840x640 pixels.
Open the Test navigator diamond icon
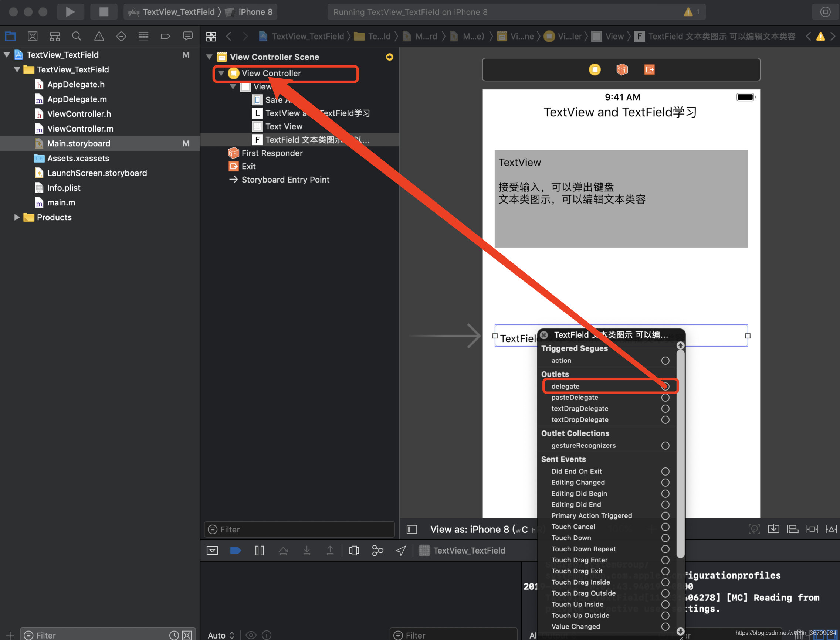(121, 36)
